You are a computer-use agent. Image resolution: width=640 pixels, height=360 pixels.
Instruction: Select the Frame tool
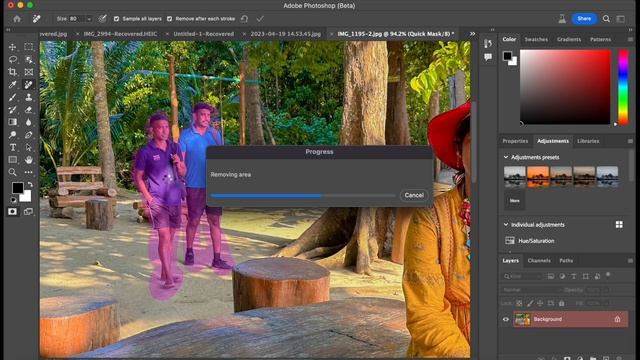coord(29,72)
